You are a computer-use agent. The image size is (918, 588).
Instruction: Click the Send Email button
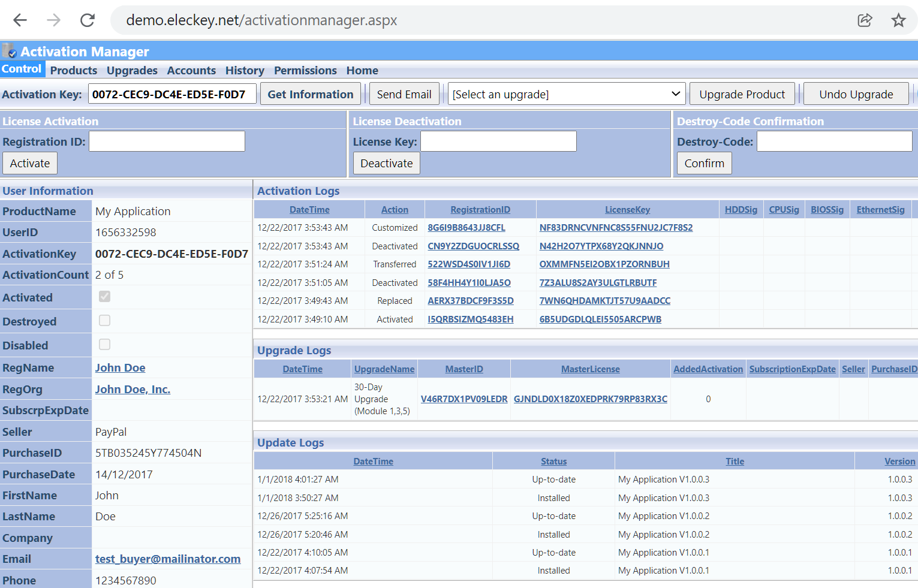coord(404,94)
